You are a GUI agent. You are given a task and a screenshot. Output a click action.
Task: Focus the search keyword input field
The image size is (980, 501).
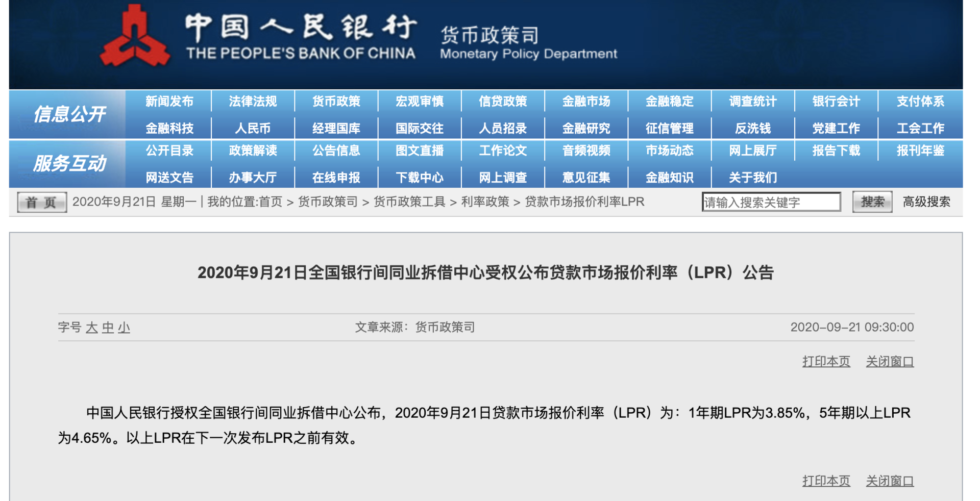(x=771, y=202)
